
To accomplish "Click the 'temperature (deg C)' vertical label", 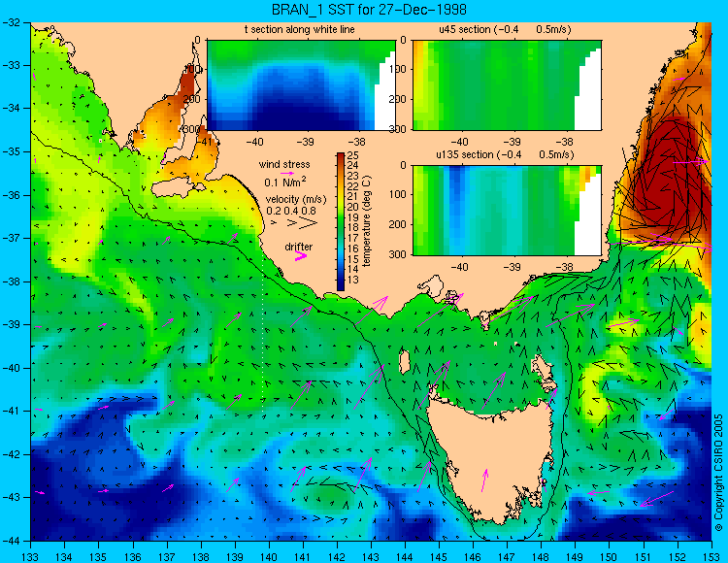I will (x=367, y=221).
